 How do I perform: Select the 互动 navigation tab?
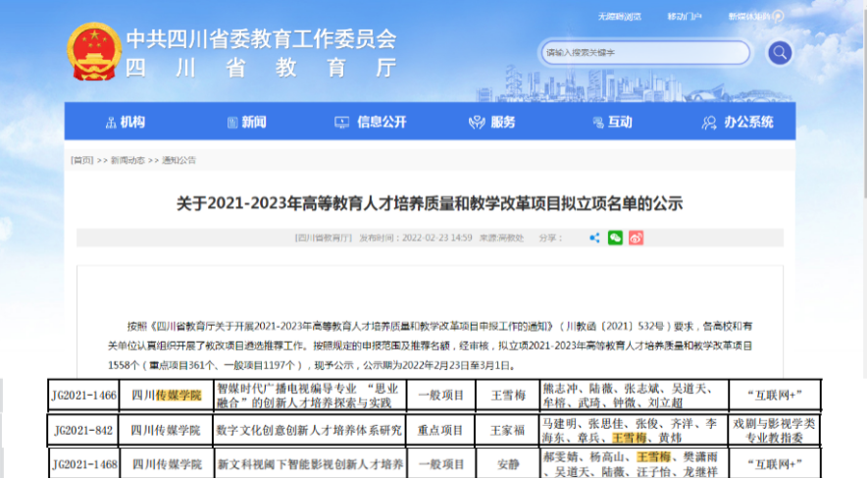click(619, 123)
